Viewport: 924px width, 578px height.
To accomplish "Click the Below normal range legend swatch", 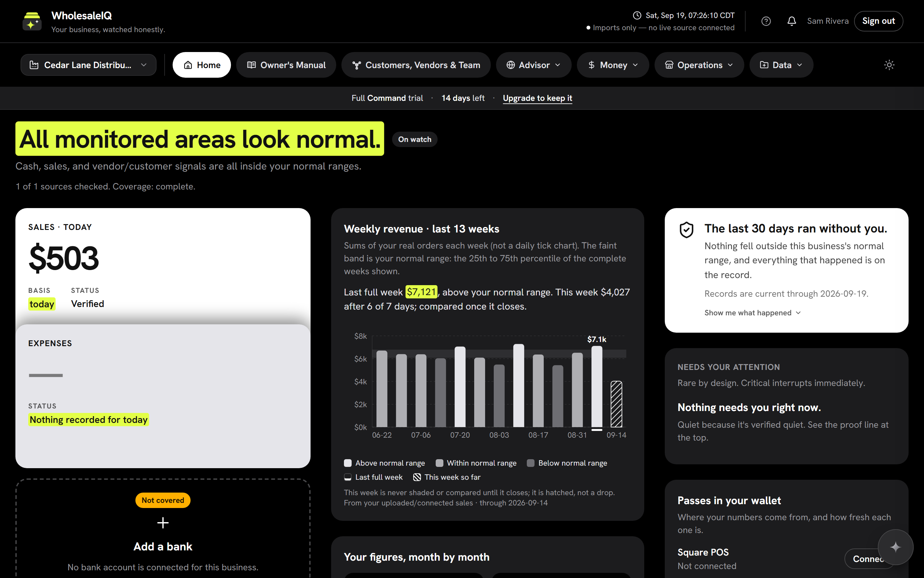I will 530,463.
